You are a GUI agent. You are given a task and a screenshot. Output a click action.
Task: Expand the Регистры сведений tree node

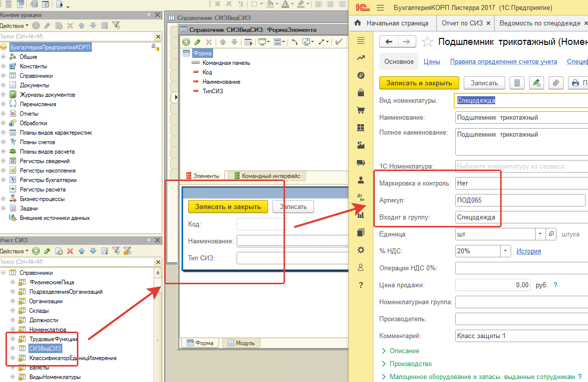pos(3,161)
